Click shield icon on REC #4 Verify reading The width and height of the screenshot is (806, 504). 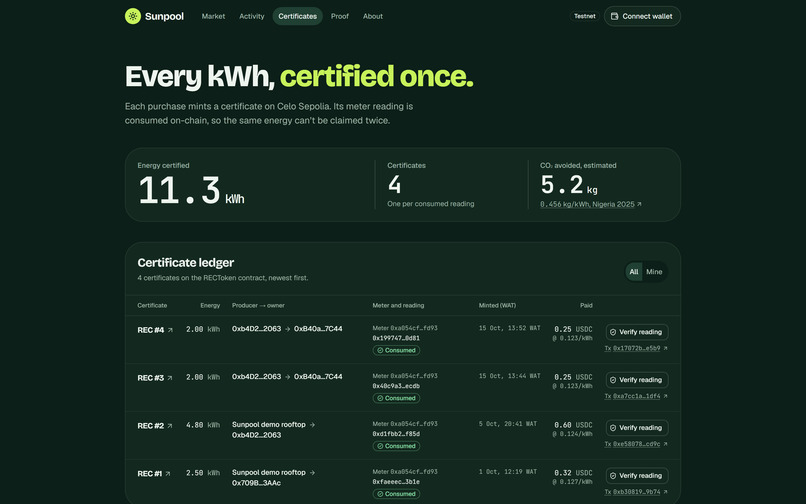(613, 332)
